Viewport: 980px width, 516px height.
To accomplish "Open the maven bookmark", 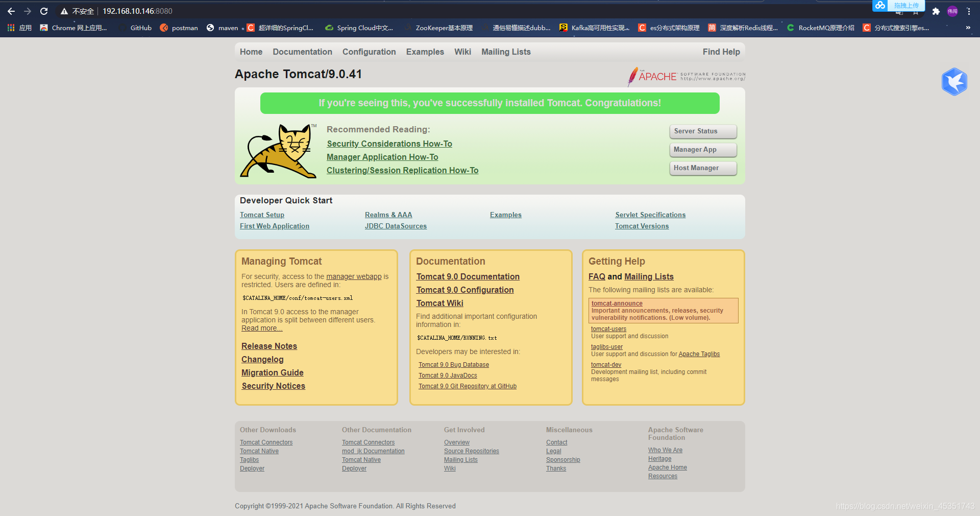I will pyautogui.click(x=223, y=28).
